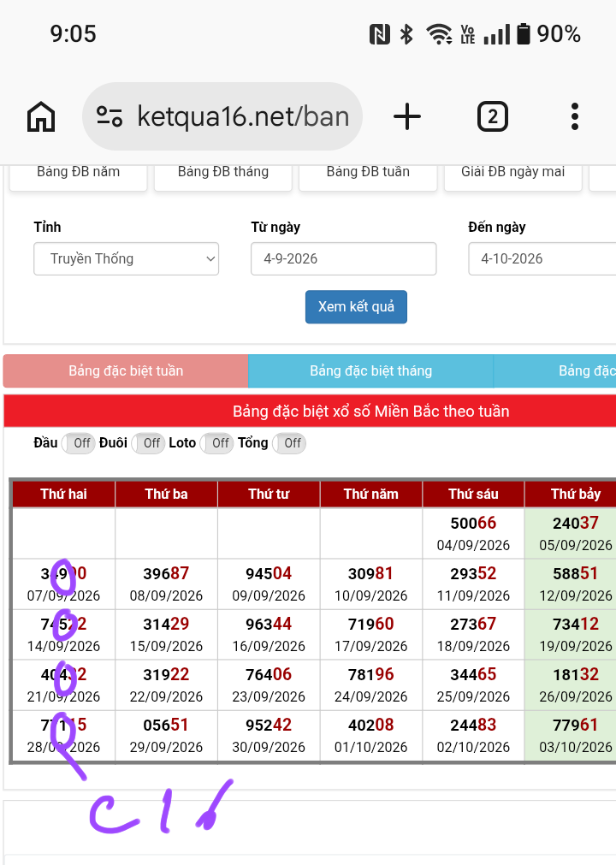The width and height of the screenshot is (616, 865).
Task: Toggle the Tổng switch
Action: point(289,443)
